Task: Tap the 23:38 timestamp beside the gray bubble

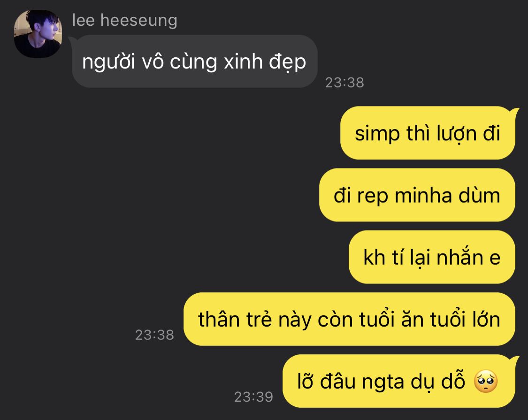Action: coord(344,83)
